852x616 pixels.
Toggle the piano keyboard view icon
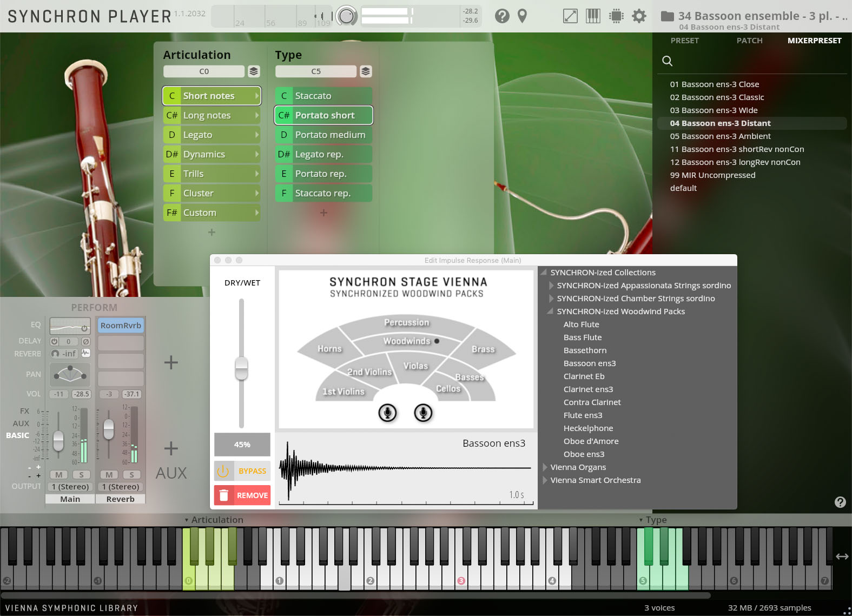pos(593,16)
